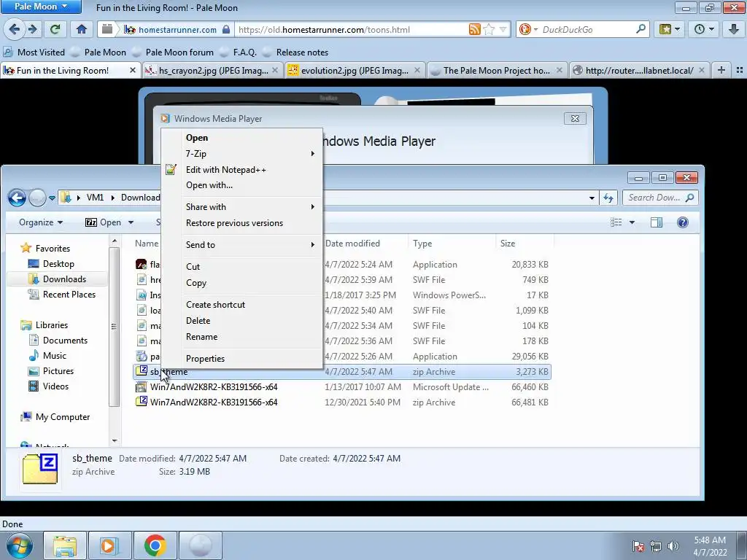The height and width of the screenshot is (560, 747).
Task: Expand the Explorer address bar history dropdown
Action: [592, 198]
